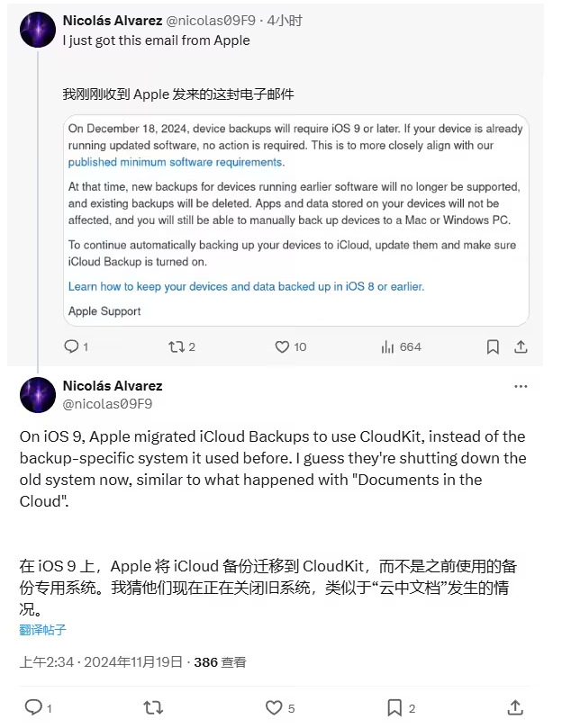Image resolution: width=562 pixels, height=728 pixels.
Task: Share the bottom CloudKit tweet
Action: (515, 707)
